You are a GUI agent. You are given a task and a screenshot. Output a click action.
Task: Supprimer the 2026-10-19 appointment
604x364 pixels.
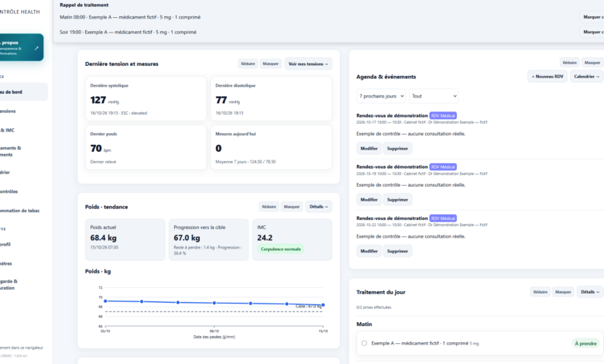tap(397, 200)
